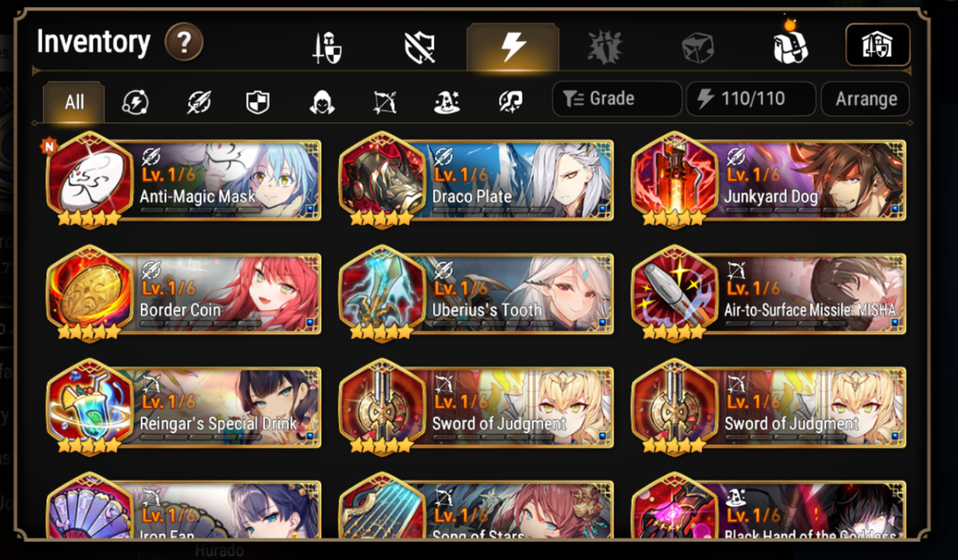Select the All filter tab
The image size is (958, 560).
pos(74,102)
